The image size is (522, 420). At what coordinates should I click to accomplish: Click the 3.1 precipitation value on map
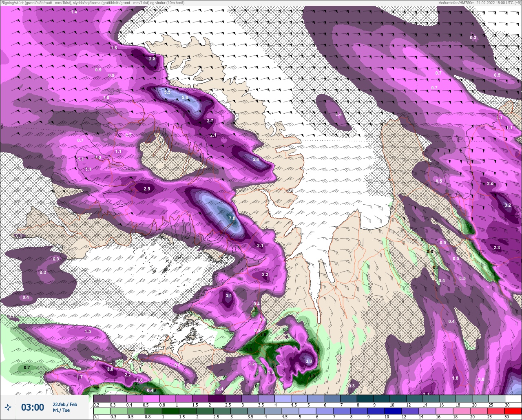(x=228, y=296)
